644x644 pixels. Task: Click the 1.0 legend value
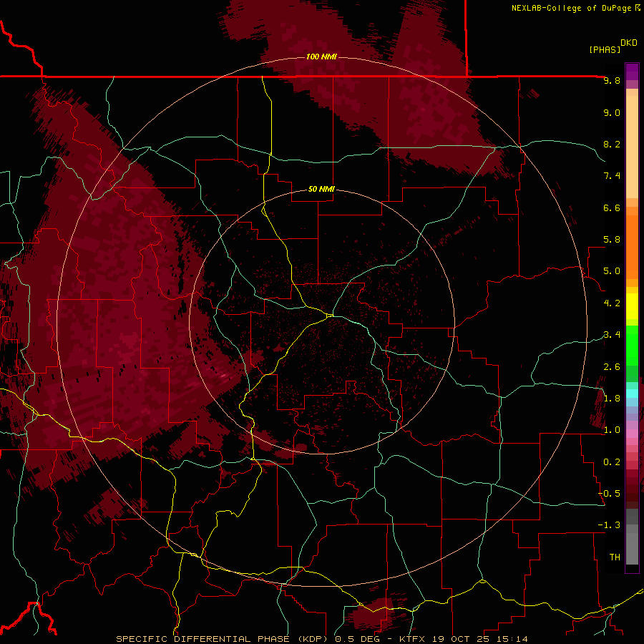tap(612, 430)
